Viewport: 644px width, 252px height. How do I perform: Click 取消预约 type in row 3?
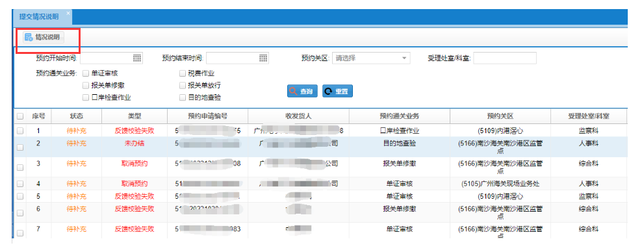135,164
